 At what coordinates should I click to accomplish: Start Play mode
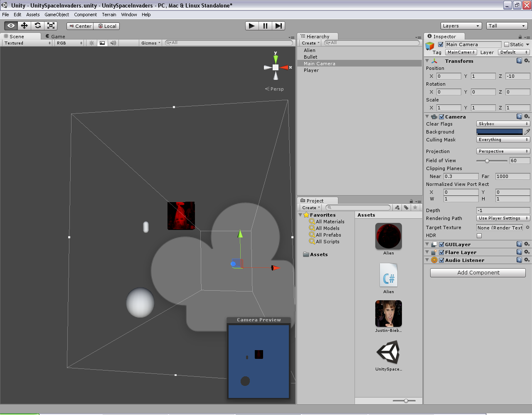click(x=252, y=26)
